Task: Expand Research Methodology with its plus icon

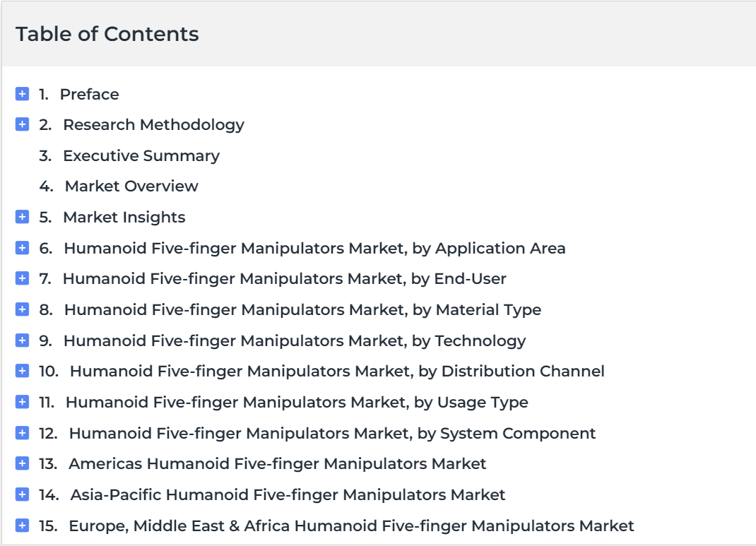Action: point(22,124)
